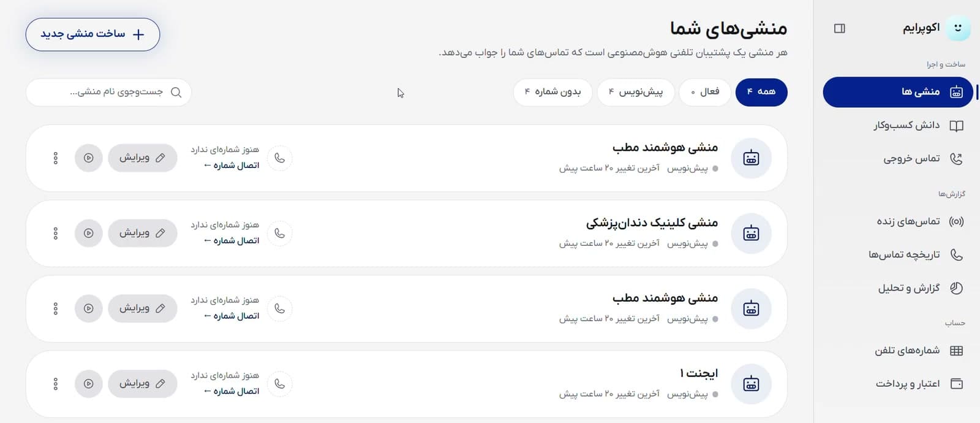Screen dimensions: 980x423
Task: Click the phone icon in منشی کلینیک دندان‌پزشکی row
Action: click(x=280, y=234)
